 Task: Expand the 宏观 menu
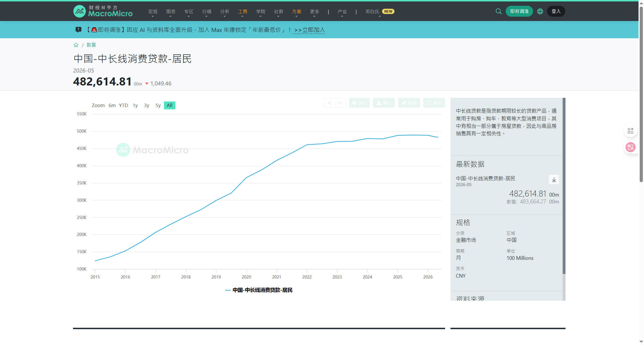click(x=153, y=12)
